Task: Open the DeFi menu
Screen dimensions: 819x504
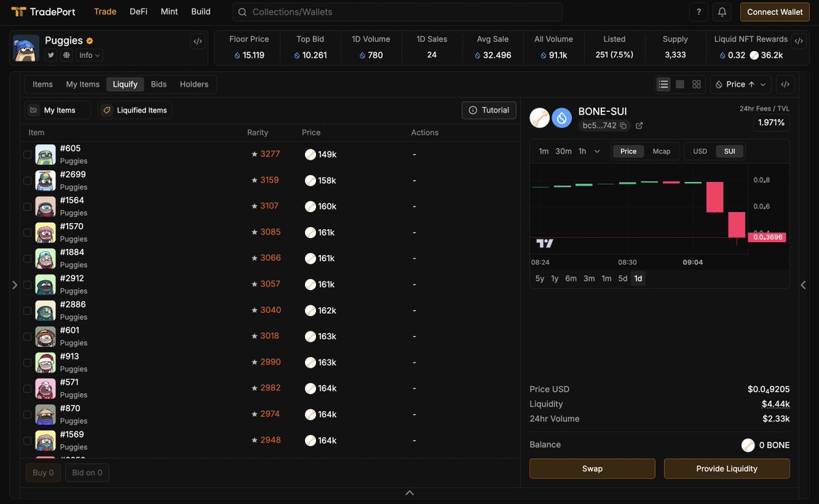Action: pos(139,12)
